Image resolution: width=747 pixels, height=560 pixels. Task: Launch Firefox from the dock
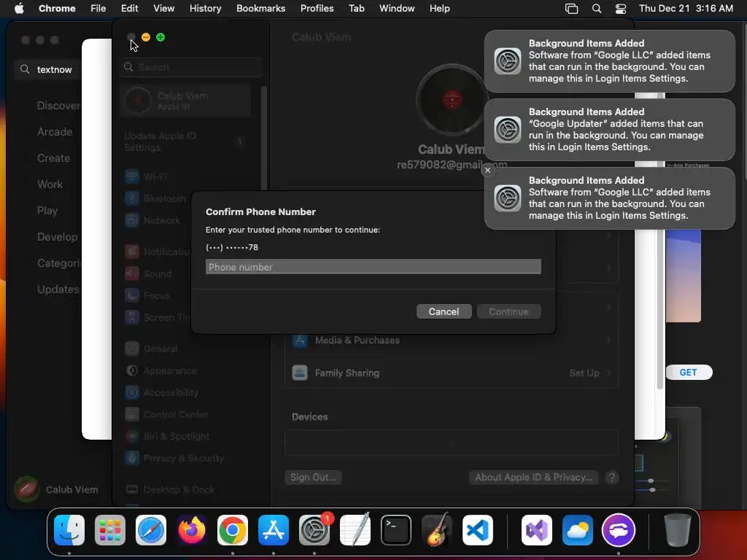192,530
